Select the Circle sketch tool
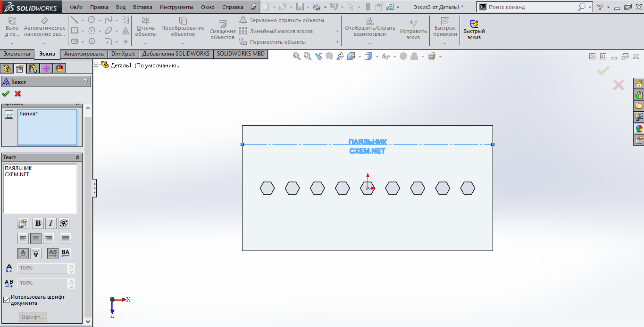Image resolution: width=644 pixels, height=327 pixels. pyautogui.click(x=92, y=20)
